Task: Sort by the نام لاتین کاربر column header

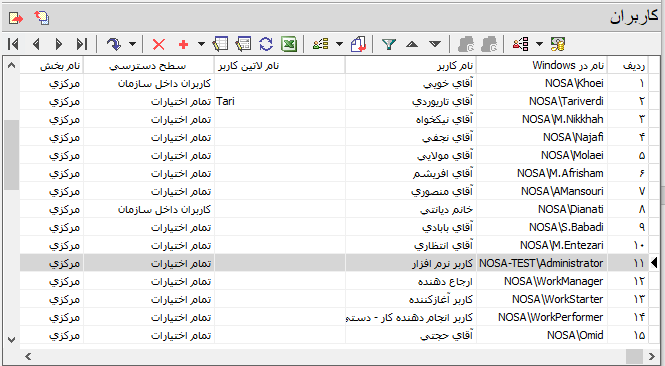Action: pos(279,65)
